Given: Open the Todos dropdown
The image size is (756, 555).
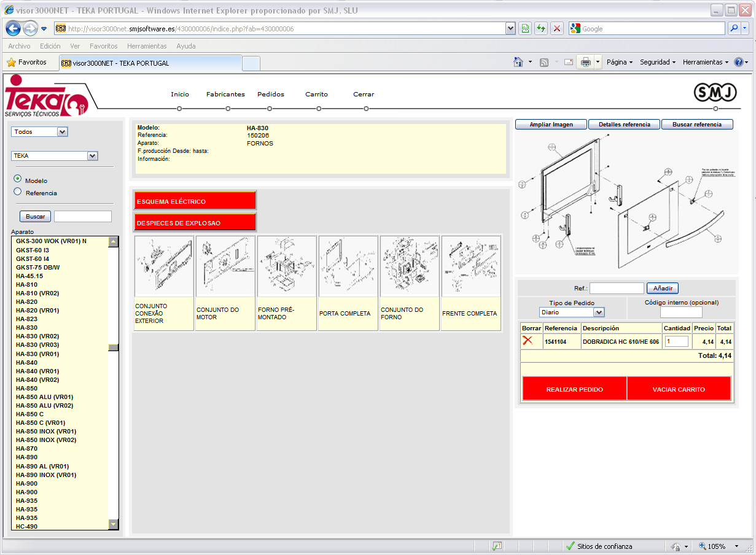Looking at the screenshot, I should (40, 131).
